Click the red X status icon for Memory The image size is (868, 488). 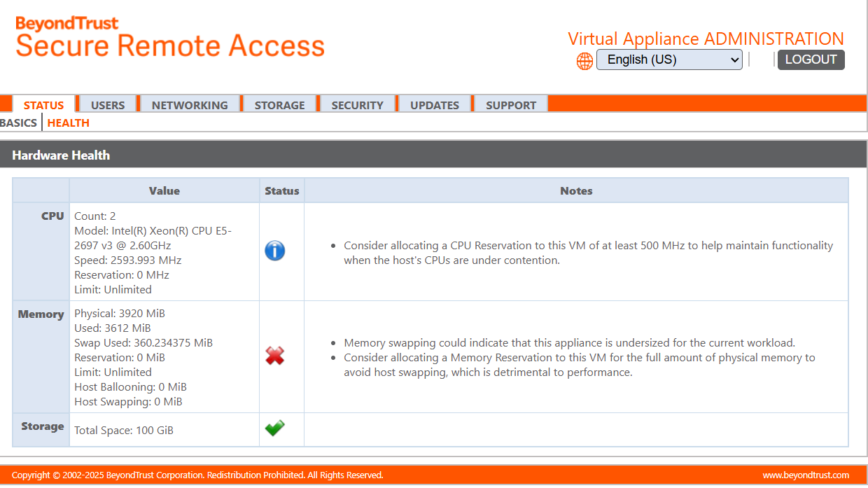[274, 356]
